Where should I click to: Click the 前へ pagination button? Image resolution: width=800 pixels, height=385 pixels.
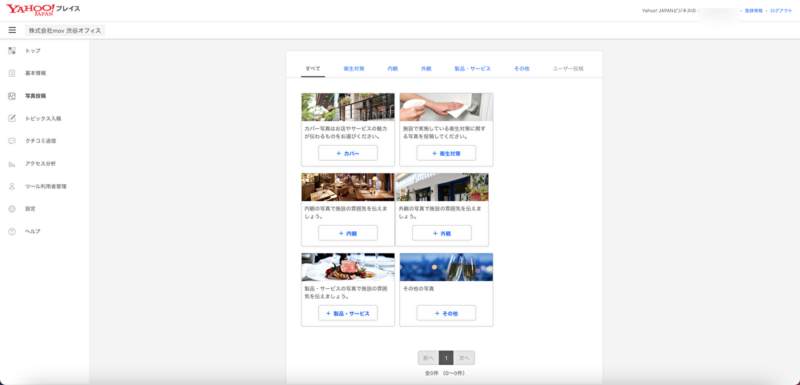pos(428,358)
